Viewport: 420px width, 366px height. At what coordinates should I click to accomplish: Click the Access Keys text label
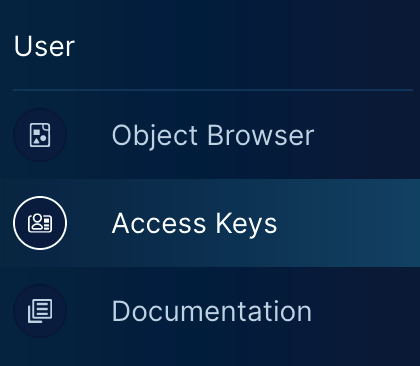pos(194,224)
